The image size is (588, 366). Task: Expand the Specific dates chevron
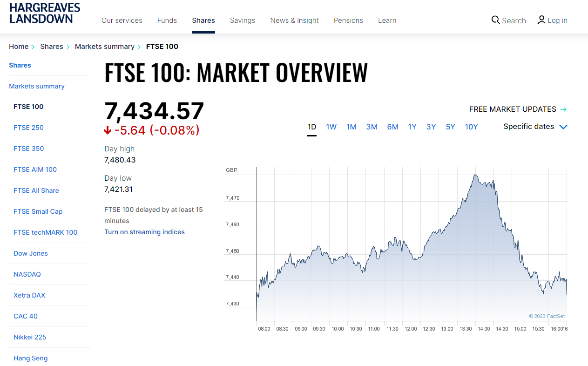coord(563,127)
